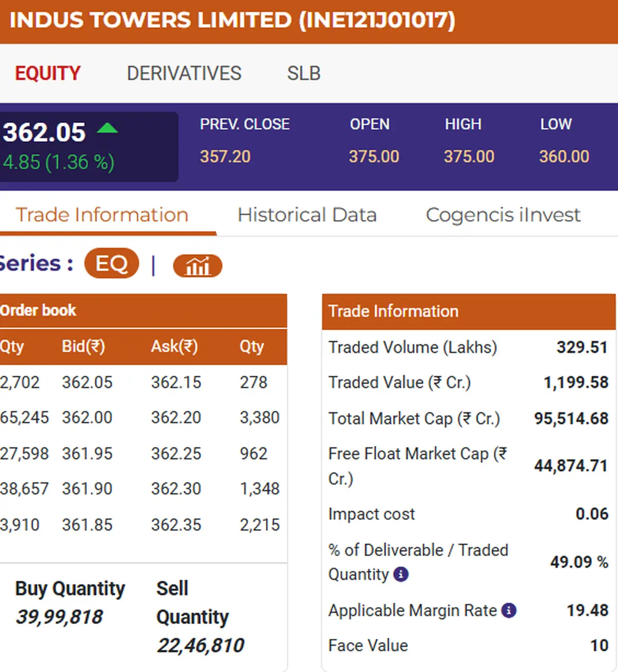
Task: Click the Total Market Cap (₹ Cr.) label
Action: (414, 418)
